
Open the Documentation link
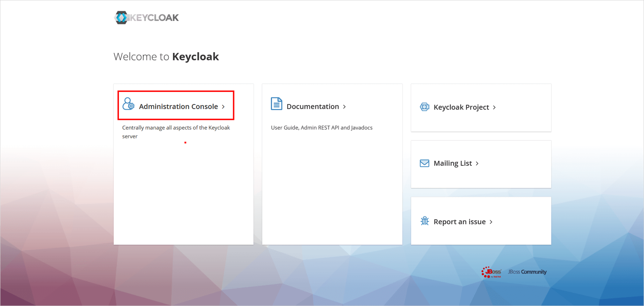click(x=313, y=106)
